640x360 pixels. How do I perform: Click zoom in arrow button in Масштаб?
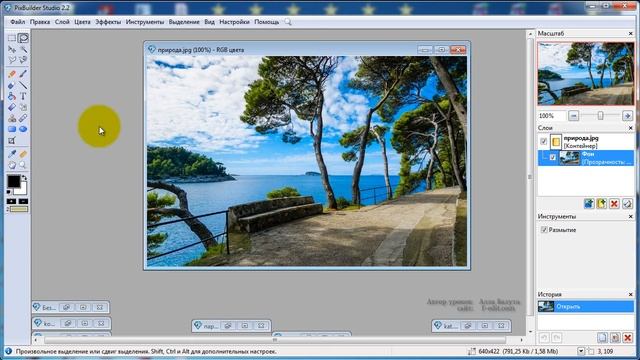(x=627, y=116)
